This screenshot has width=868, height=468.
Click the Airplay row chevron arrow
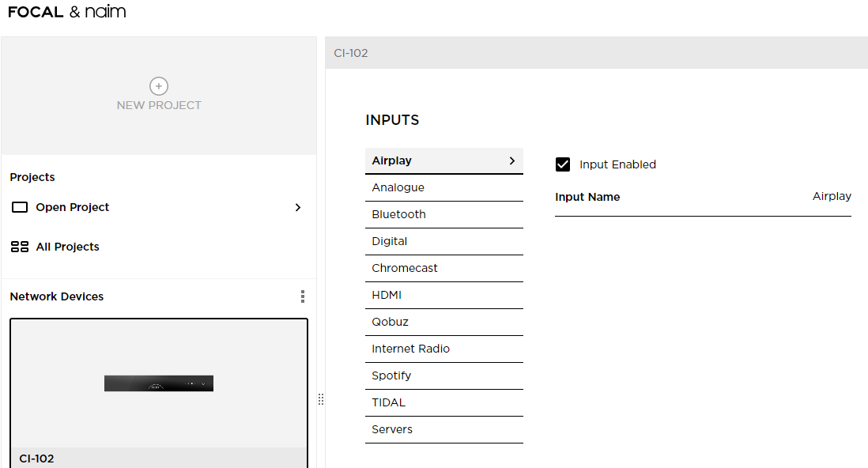512,160
